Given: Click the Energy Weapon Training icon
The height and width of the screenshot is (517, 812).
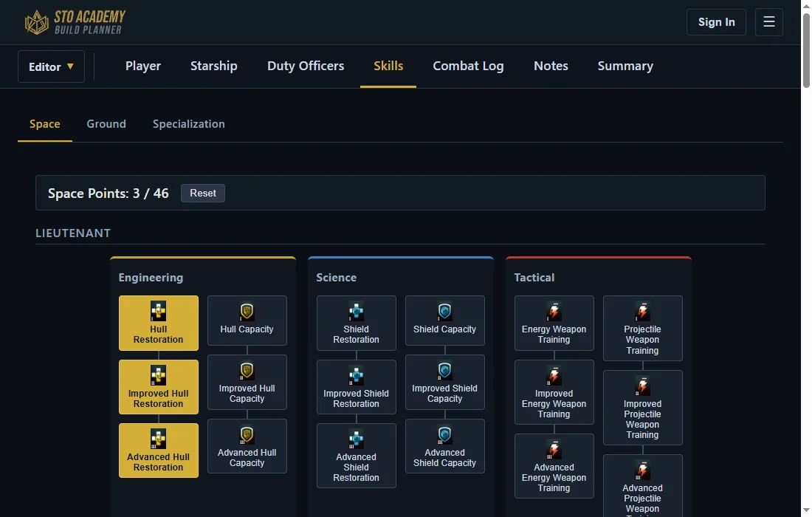Looking at the screenshot, I should coord(554,312).
